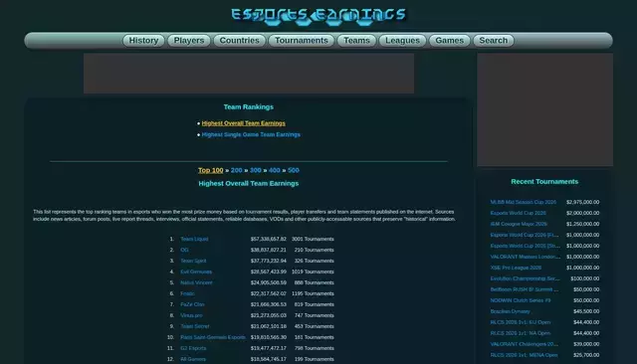Click the '1195 Tournaments' Fnatic count

(313, 293)
